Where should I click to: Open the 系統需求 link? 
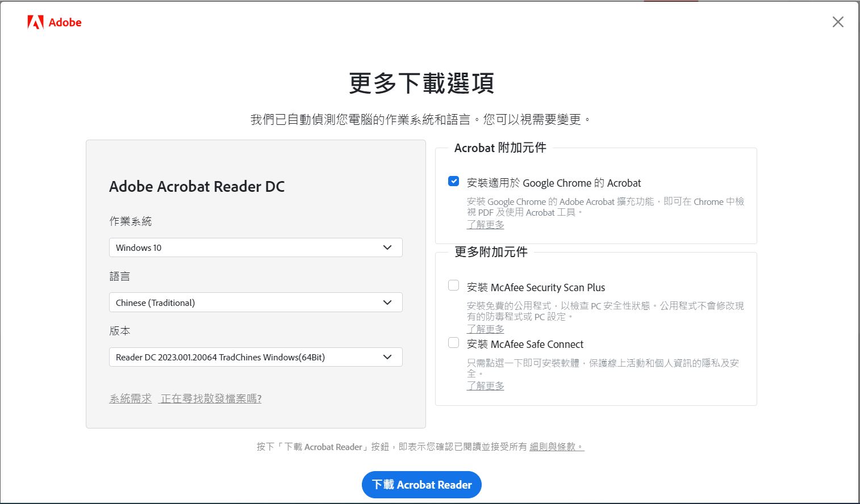[x=131, y=398]
